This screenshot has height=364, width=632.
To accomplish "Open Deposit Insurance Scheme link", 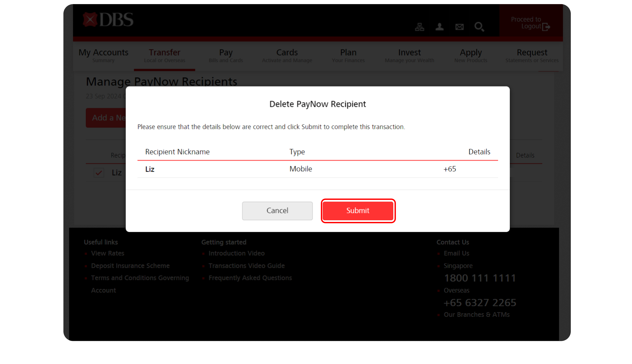I will coord(130,265).
